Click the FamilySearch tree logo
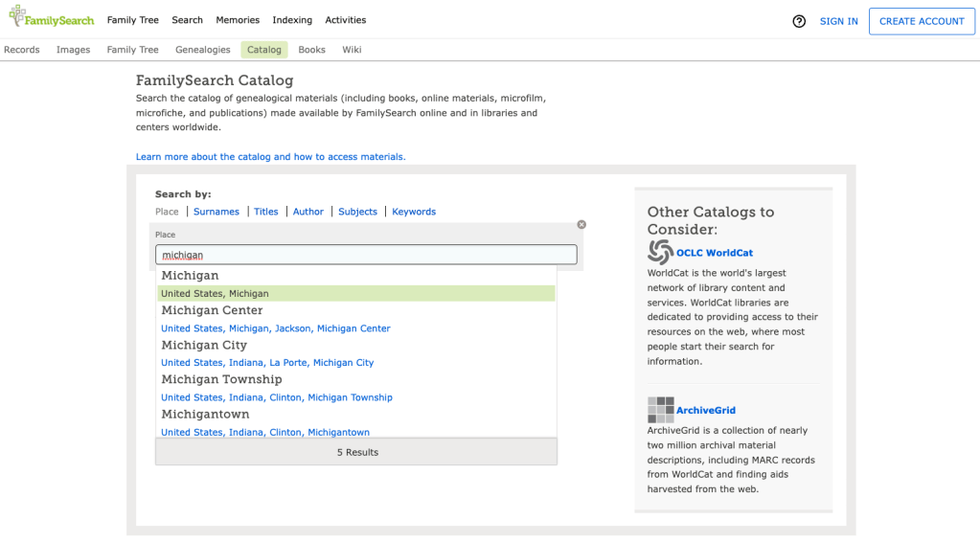980x542 pixels. click(19, 16)
